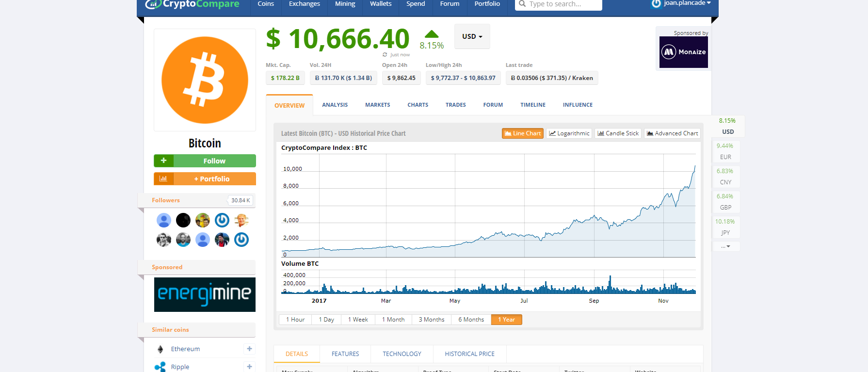The height and width of the screenshot is (372, 868).
Task: Click the CryptoCompare logo
Action: click(x=193, y=4)
